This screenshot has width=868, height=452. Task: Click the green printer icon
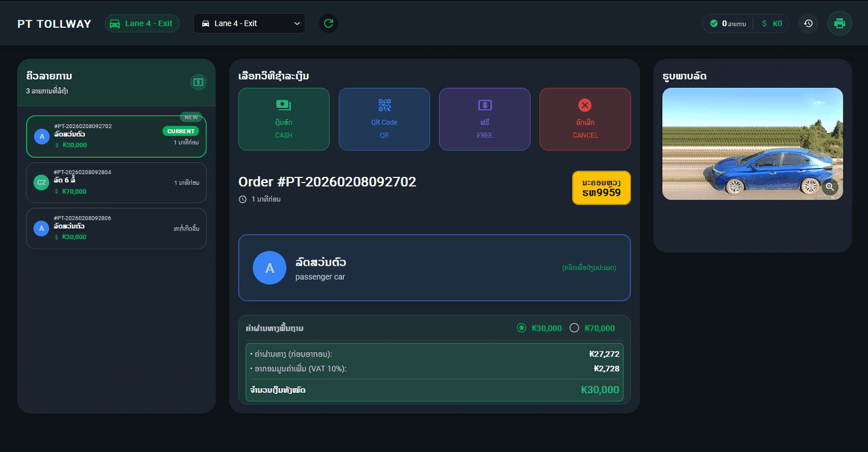839,23
